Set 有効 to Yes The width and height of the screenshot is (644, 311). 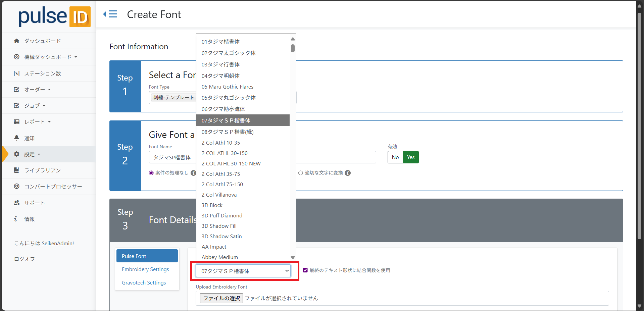tap(411, 157)
